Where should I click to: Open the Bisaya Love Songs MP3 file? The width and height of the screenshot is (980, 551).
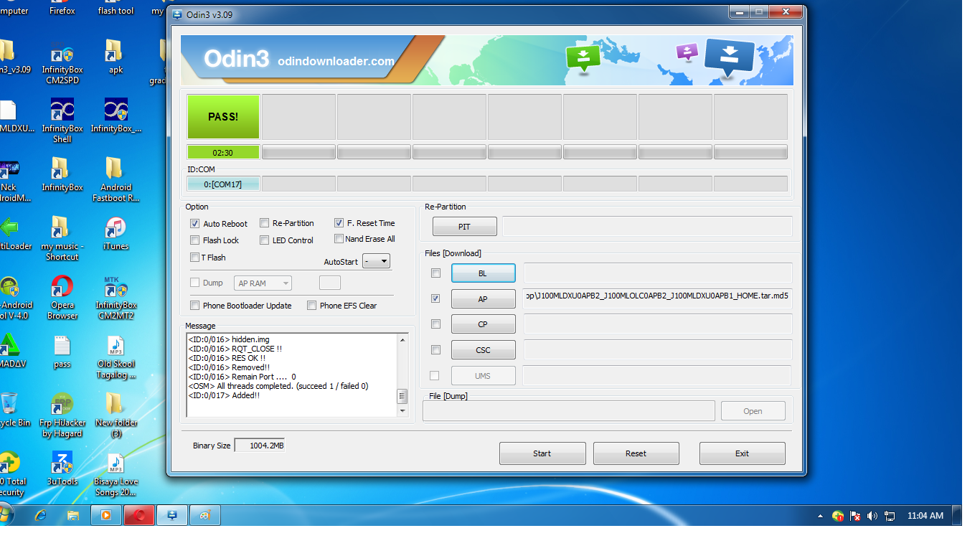click(x=116, y=474)
